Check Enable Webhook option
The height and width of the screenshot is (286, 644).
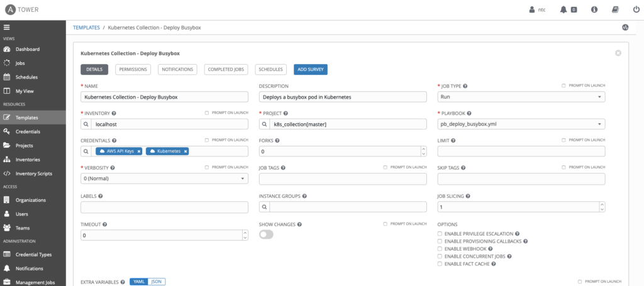click(x=440, y=249)
